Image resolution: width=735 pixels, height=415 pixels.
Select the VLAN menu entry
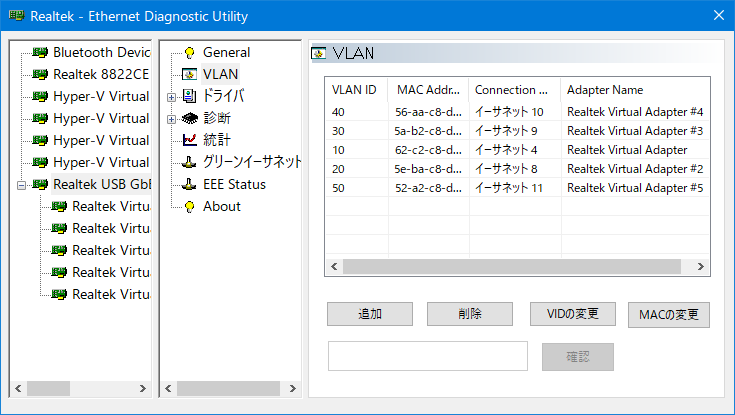pos(220,74)
